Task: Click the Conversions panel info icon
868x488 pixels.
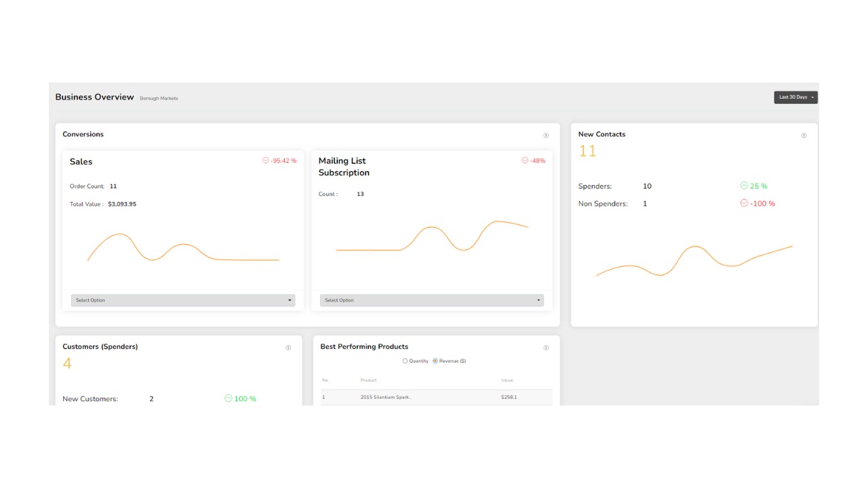Action: coord(546,136)
